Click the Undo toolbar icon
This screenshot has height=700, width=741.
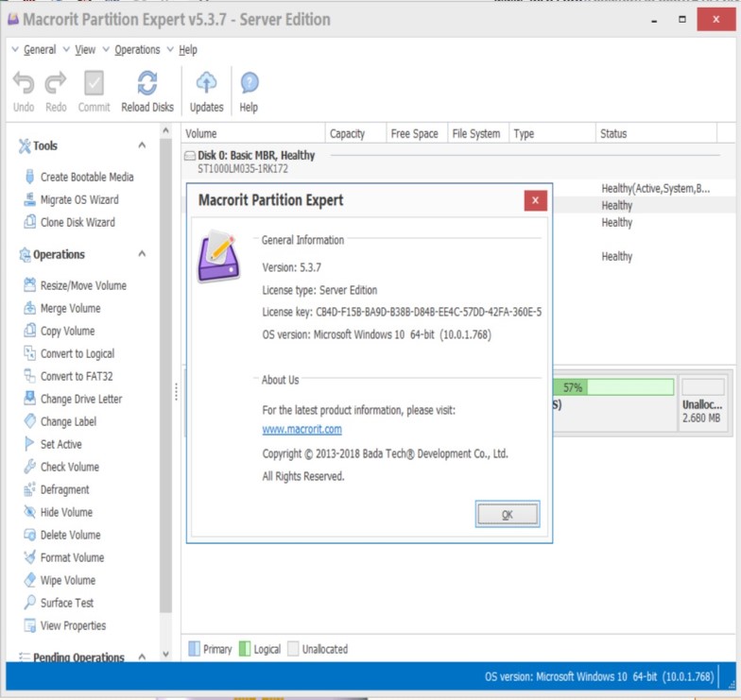pos(23,83)
